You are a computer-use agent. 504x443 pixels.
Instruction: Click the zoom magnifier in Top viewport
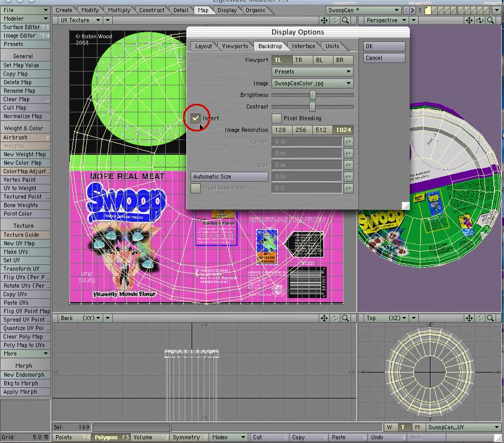pos(490,318)
